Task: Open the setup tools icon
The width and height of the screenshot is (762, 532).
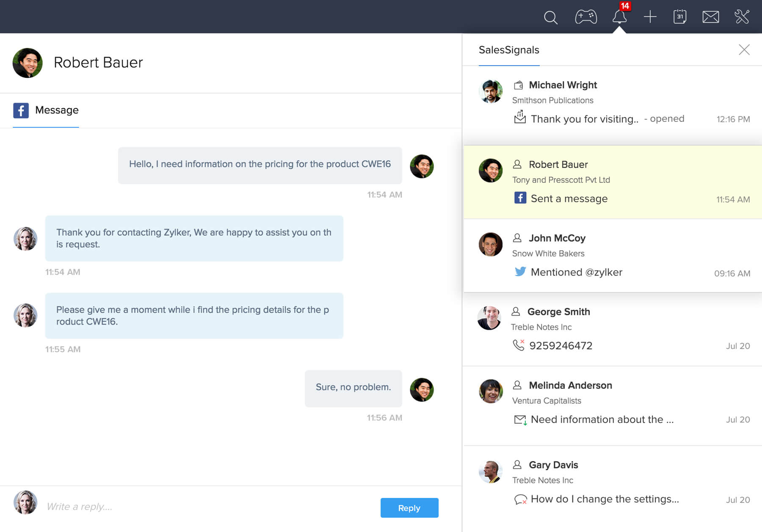Action: 742,17
